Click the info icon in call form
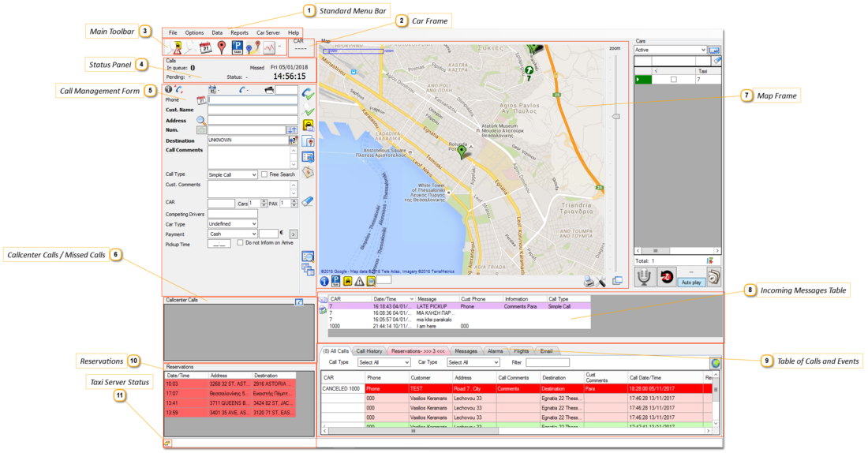Screen dimensions: 868x453 [168, 89]
